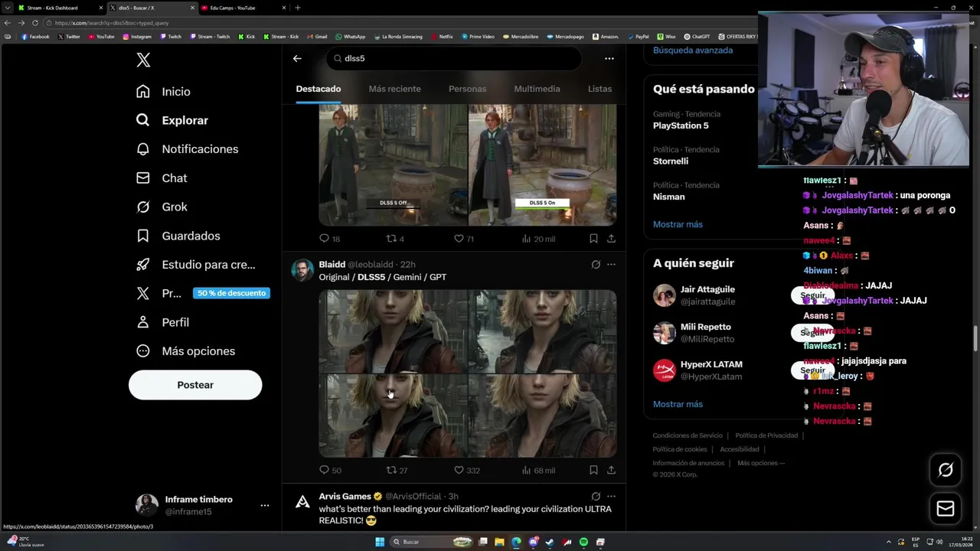This screenshot has height=551, width=980.
Task: Open Más opciones circle icon
Action: [x=143, y=351]
